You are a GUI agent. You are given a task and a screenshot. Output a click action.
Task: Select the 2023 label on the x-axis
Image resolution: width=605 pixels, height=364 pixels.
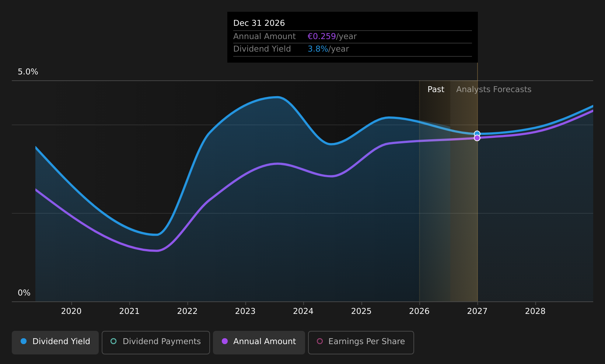coord(245,311)
